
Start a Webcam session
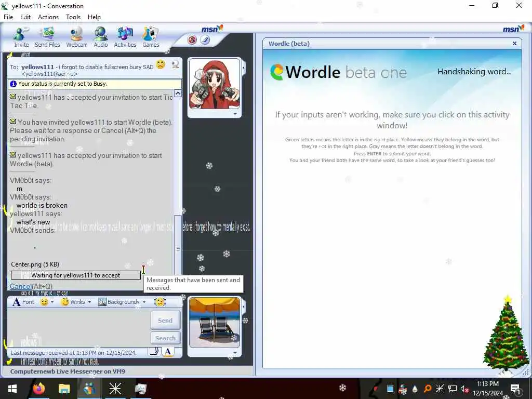[x=77, y=37]
